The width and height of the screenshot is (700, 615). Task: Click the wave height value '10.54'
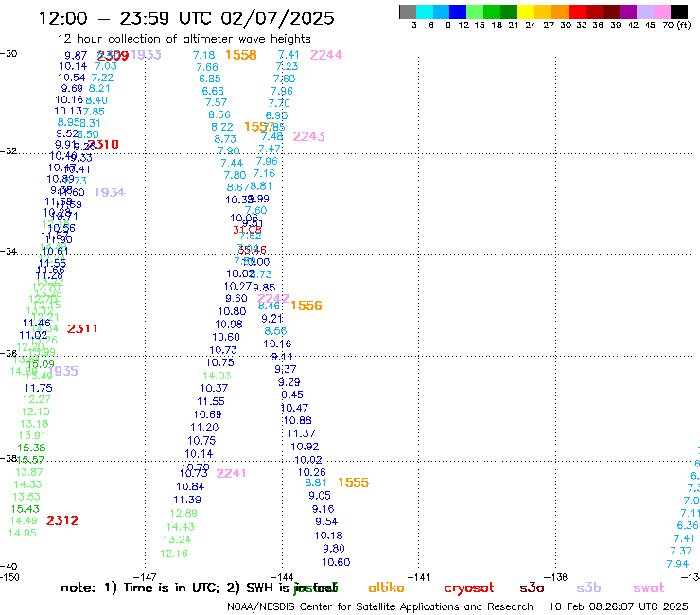pyautogui.click(x=72, y=79)
